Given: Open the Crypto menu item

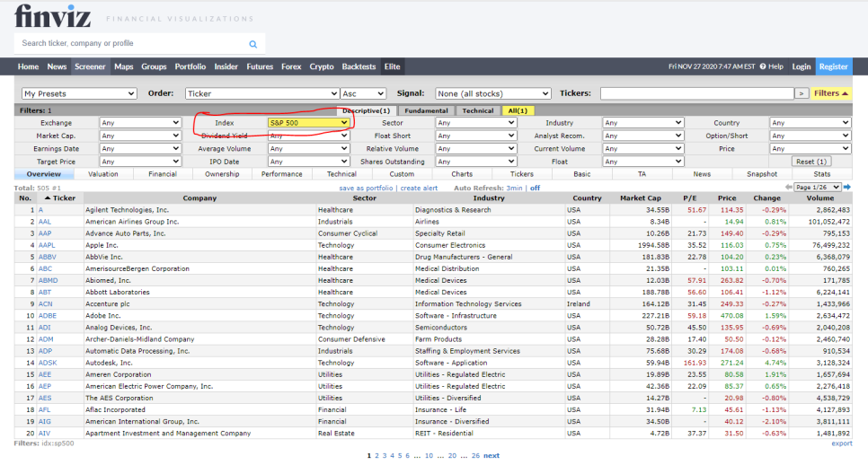Looking at the screenshot, I should coord(322,66).
